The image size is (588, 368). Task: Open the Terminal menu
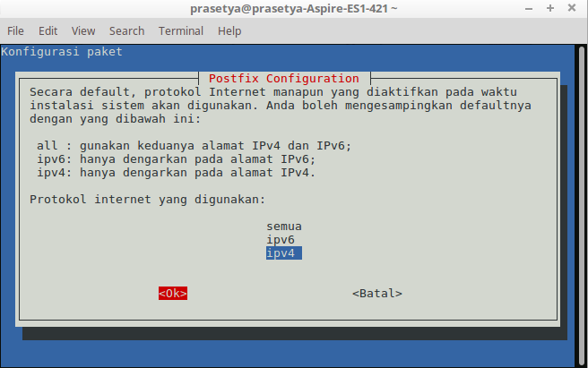[x=181, y=30]
